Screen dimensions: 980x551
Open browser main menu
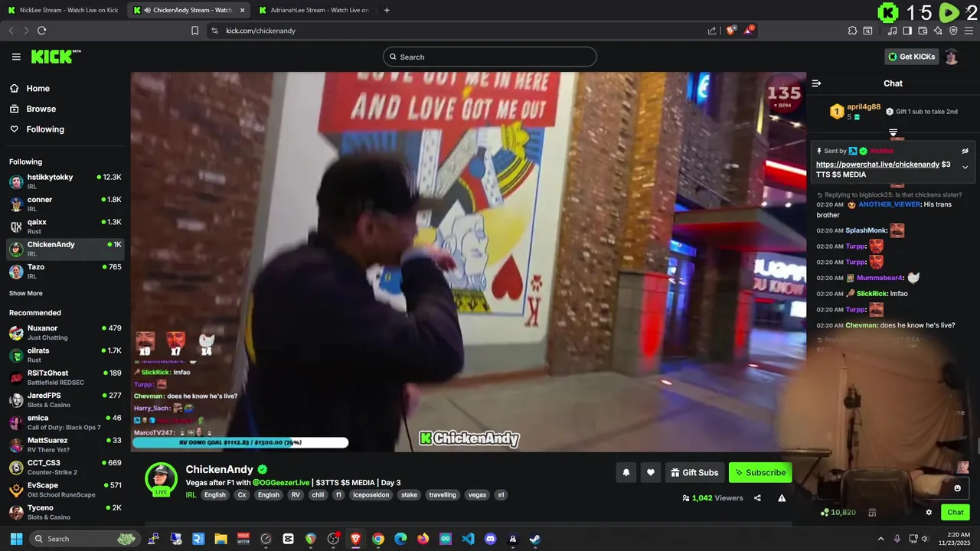[x=969, y=31]
